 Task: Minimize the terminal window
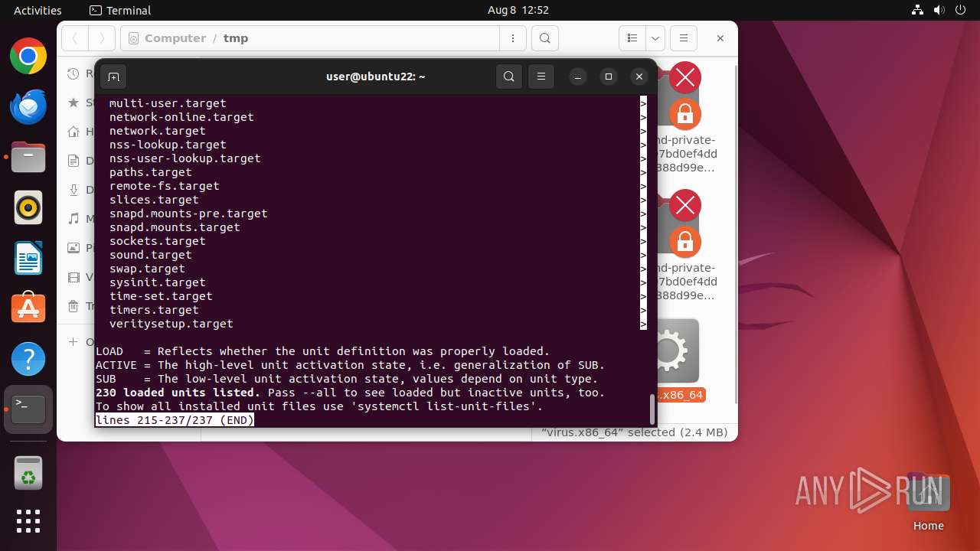578,77
